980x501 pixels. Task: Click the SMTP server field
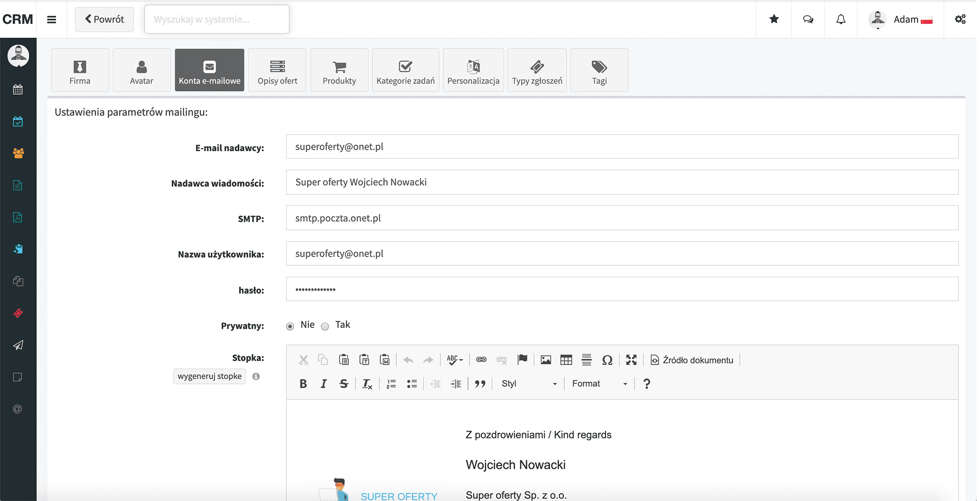pos(622,218)
